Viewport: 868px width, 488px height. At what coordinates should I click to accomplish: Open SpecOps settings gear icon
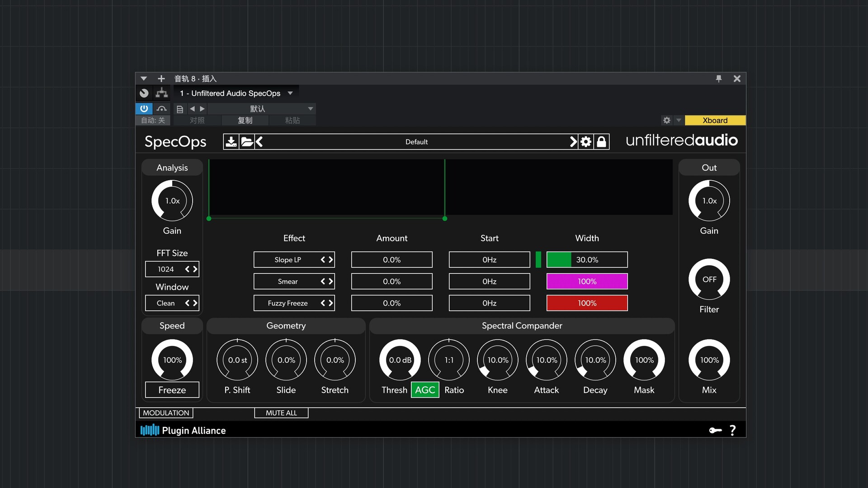(x=586, y=142)
